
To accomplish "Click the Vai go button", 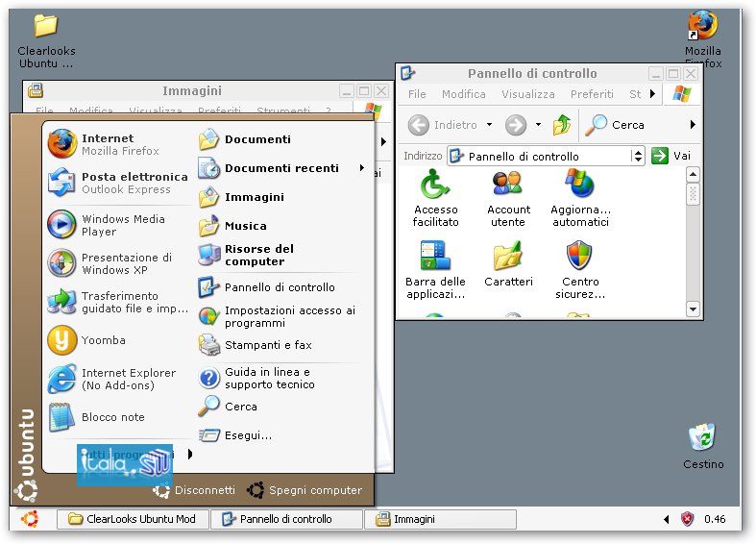I will click(x=671, y=156).
